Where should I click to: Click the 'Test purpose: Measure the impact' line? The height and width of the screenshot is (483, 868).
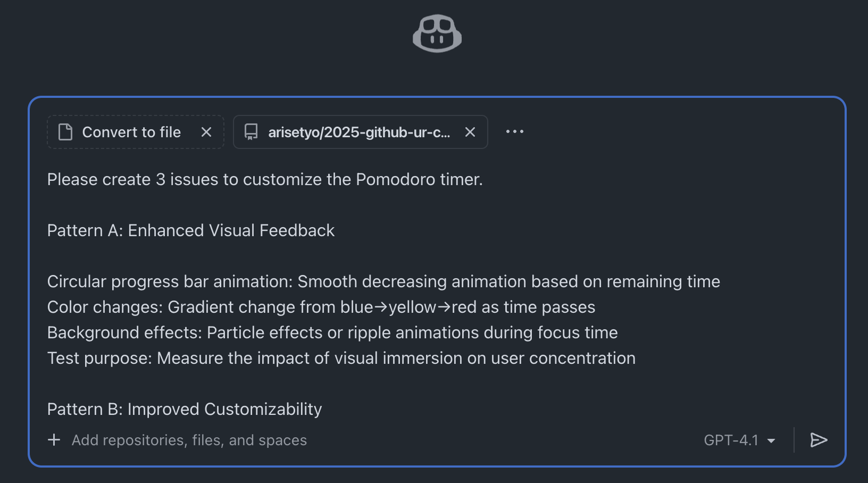(x=341, y=359)
